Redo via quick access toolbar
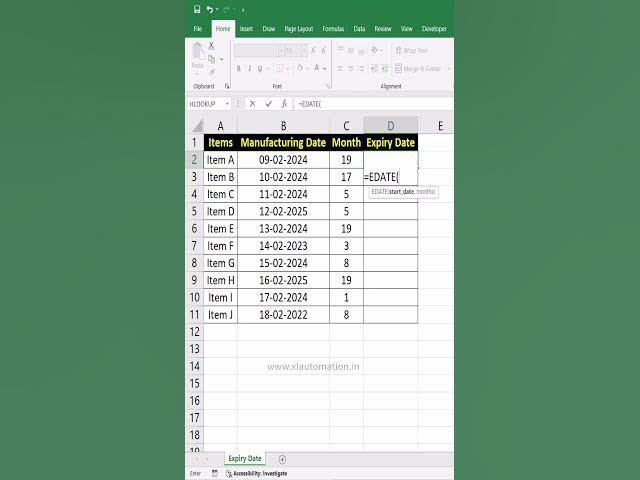This screenshot has height=480, width=640. [226, 9]
